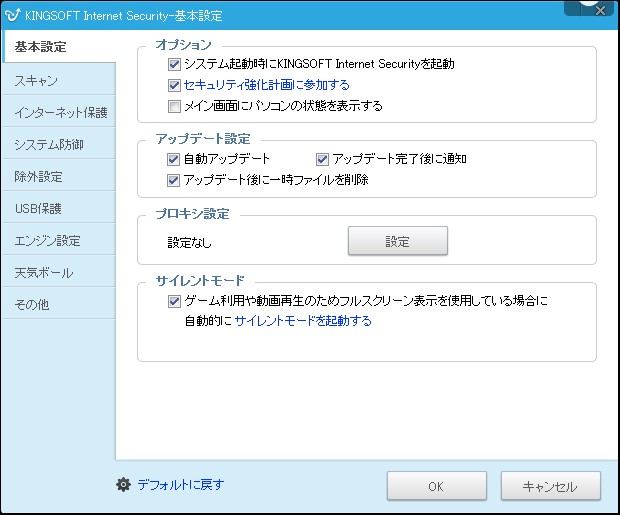Viewport: 620px width, 515px height.
Task: Toggle システム起動時にKINGSOFT Internet Securityを起動 checkbox
Action: 174,64
